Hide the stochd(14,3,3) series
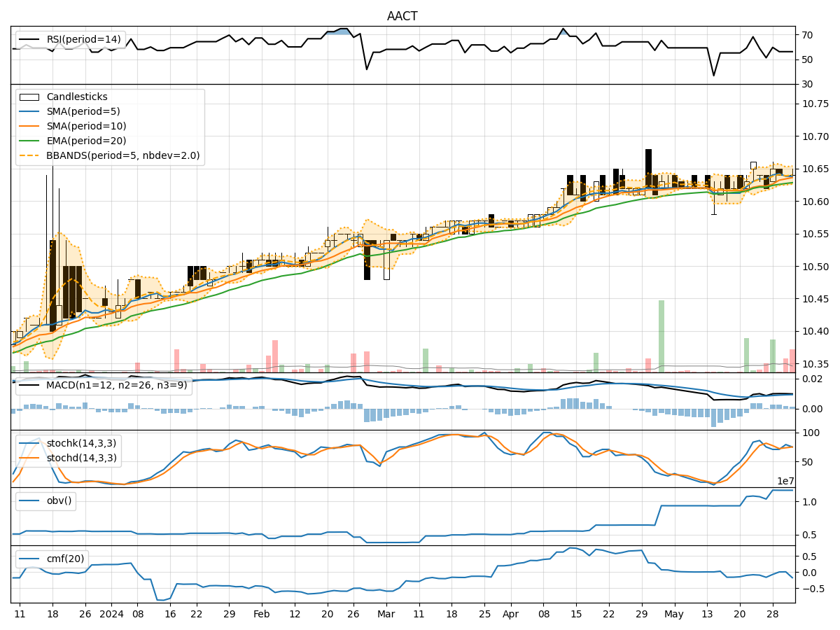 click(28, 456)
